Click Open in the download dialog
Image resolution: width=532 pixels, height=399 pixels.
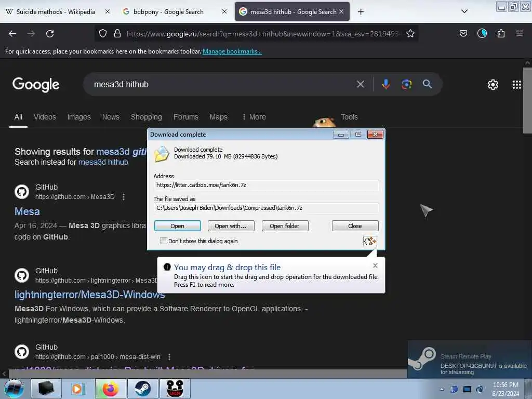[178, 226]
